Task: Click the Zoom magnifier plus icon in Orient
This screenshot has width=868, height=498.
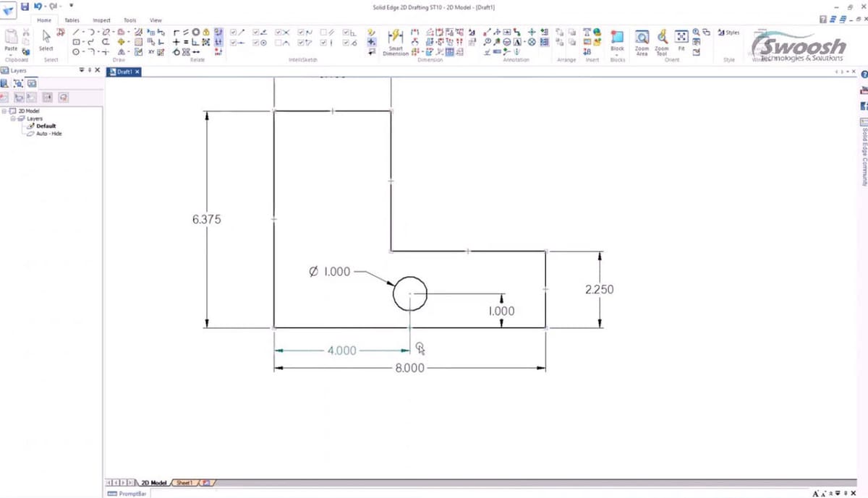Action: [x=696, y=32]
